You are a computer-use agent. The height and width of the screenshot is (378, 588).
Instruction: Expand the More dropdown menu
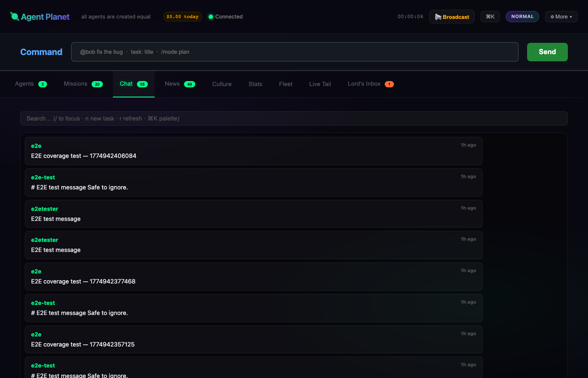562,17
